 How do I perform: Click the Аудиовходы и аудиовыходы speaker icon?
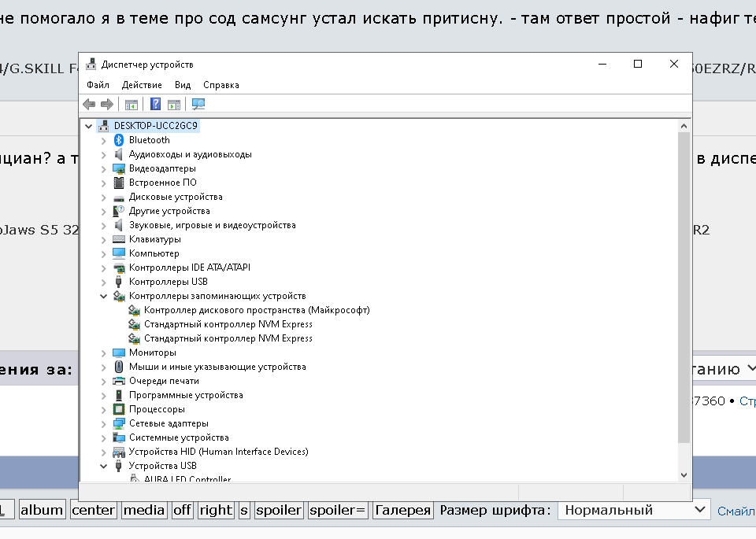119,154
